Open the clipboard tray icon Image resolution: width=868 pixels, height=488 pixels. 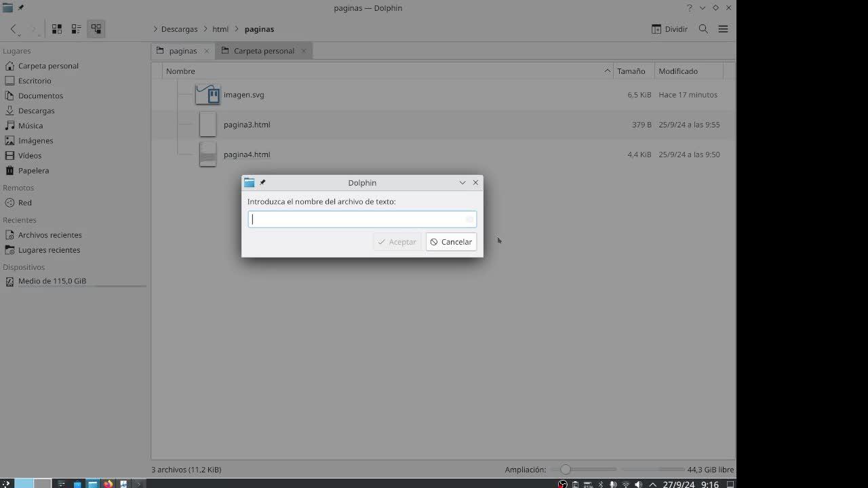pyautogui.click(x=575, y=484)
